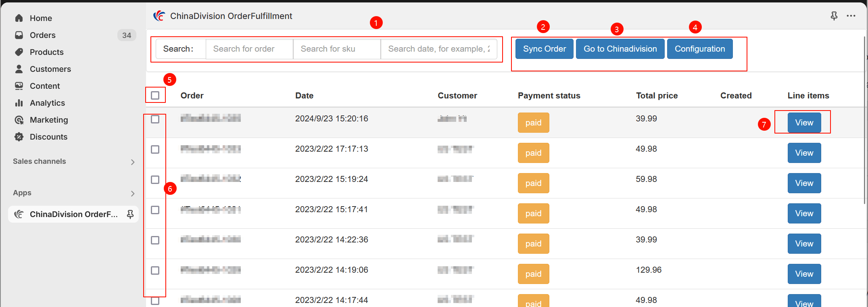Focus the Search for sku field
Viewport: 868px width, 307px height.
[x=337, y=49]
